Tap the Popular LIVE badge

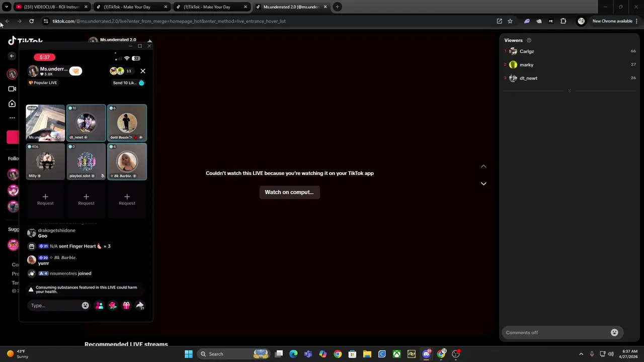click(x=43, y=82)
